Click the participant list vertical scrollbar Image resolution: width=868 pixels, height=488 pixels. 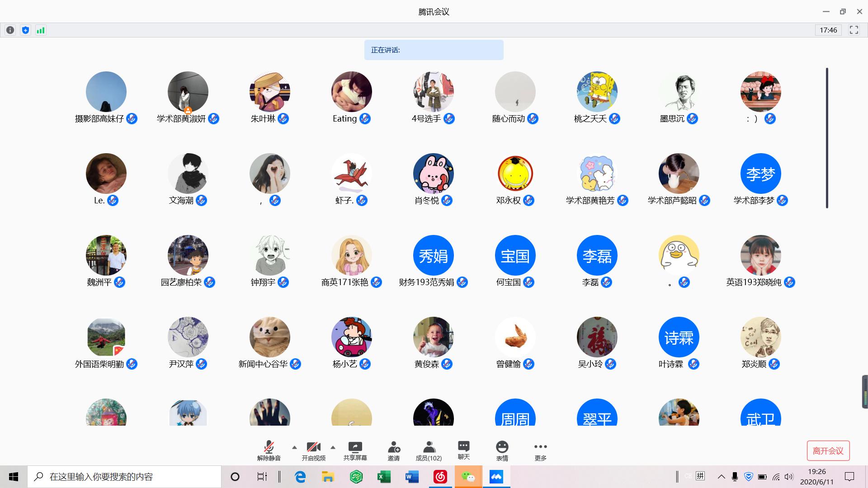[827, 138]
